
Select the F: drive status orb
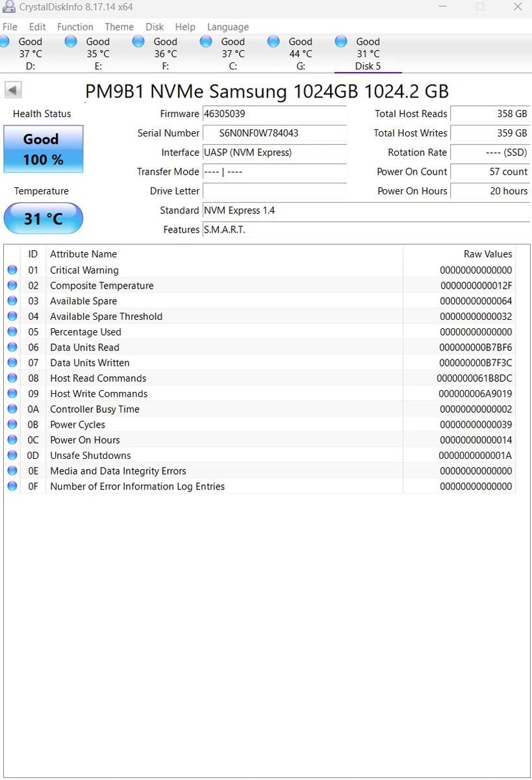click(x=138, y=42)
